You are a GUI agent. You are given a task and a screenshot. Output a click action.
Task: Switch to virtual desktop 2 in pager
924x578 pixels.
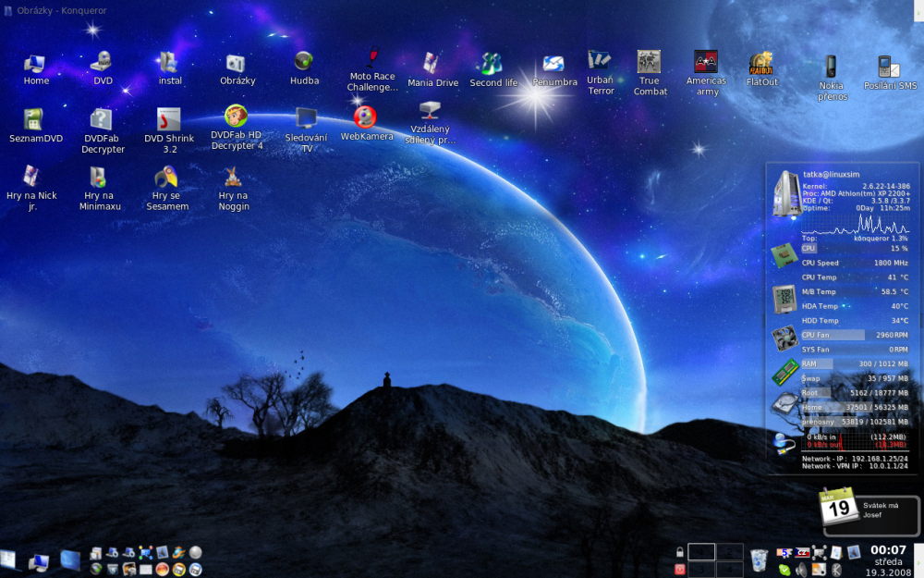(730, 552)
